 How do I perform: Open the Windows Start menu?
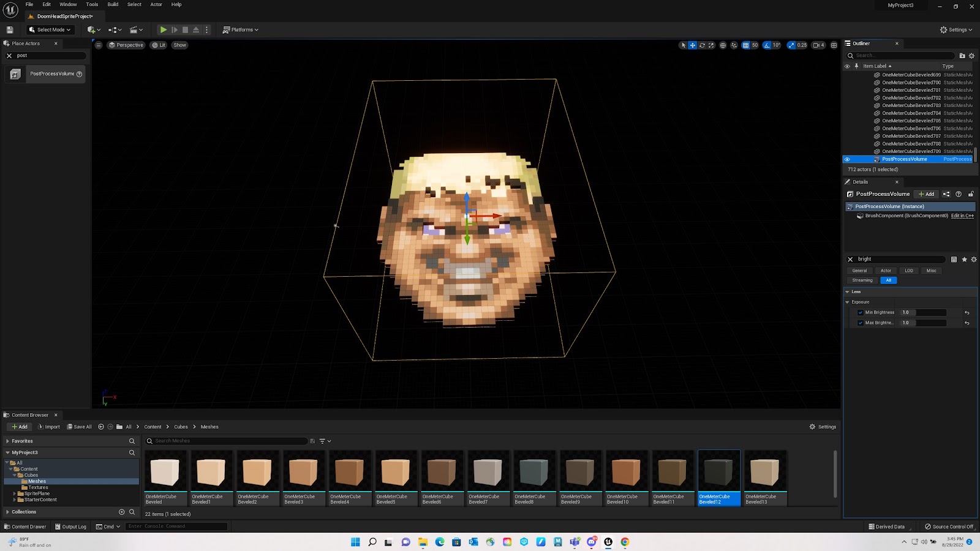pyautogui.click(x=355, y=542)
